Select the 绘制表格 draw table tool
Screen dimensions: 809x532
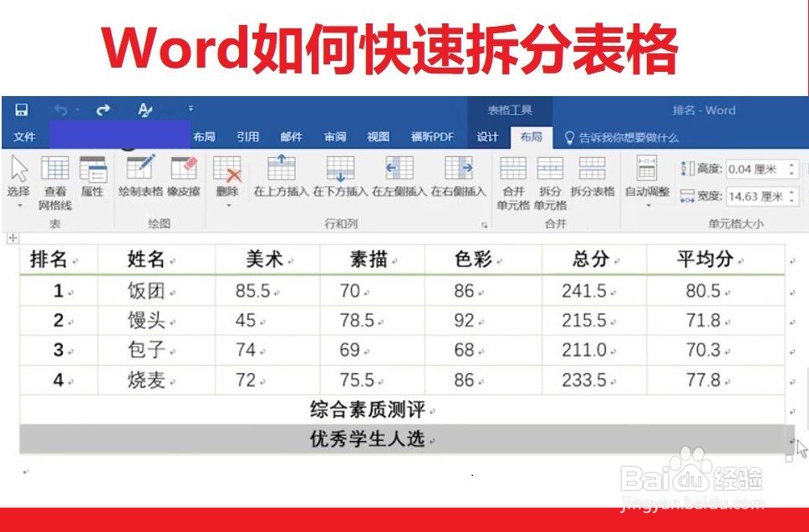tap(140, 177)
